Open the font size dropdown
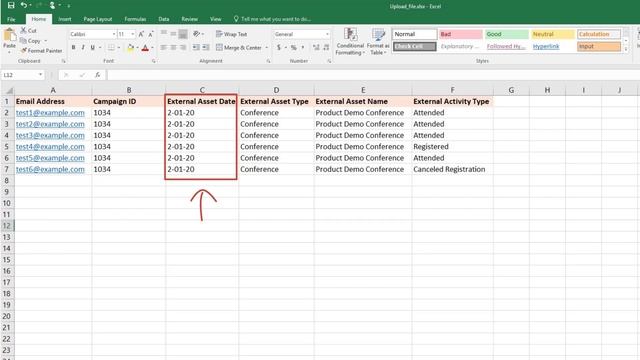The width and height of the screenshot is (640, 360). 133,34
